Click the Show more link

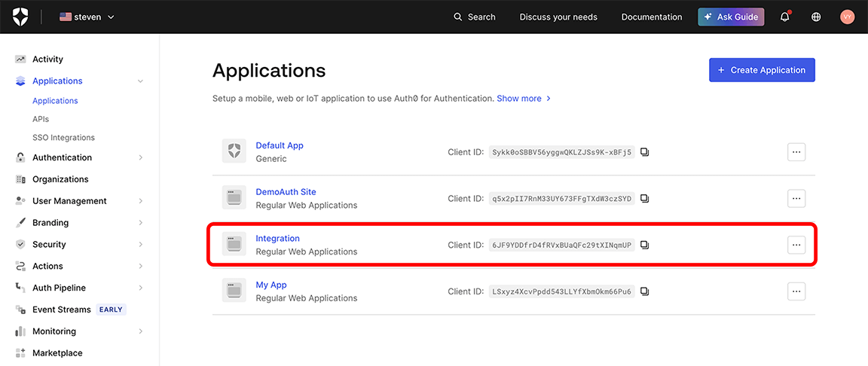[x=524, y=99]
